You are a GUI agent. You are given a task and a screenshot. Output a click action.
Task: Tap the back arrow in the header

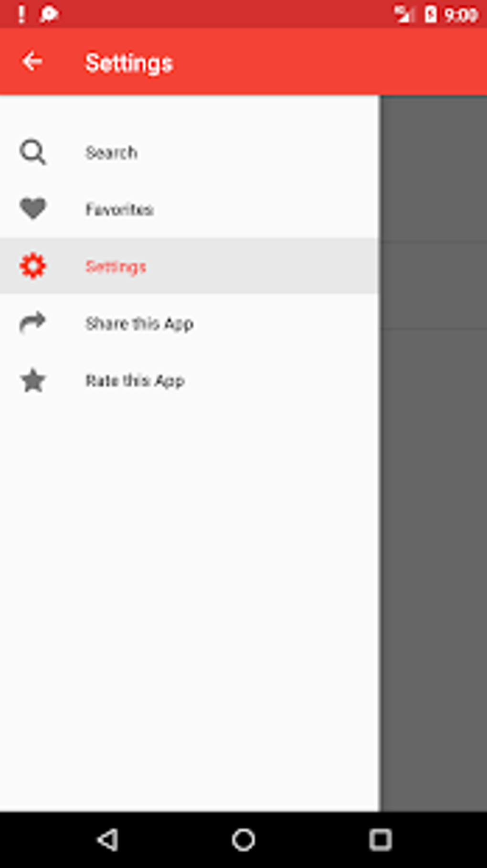pos(32,62)
